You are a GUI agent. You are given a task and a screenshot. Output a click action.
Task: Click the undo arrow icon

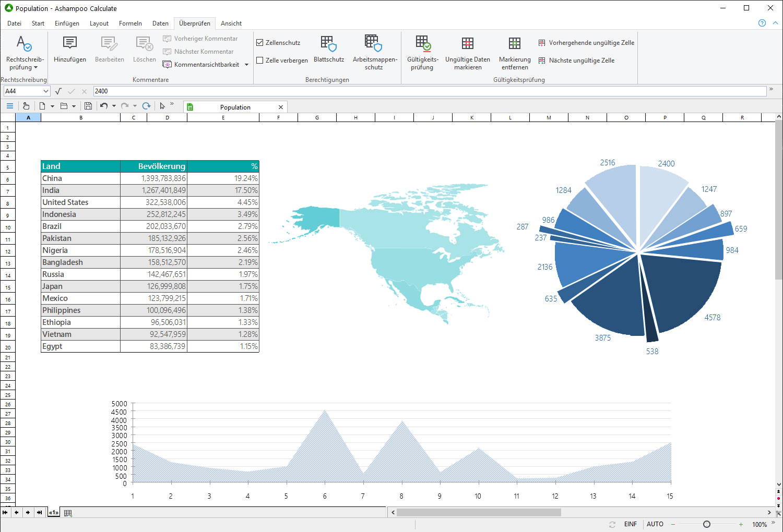104,106
